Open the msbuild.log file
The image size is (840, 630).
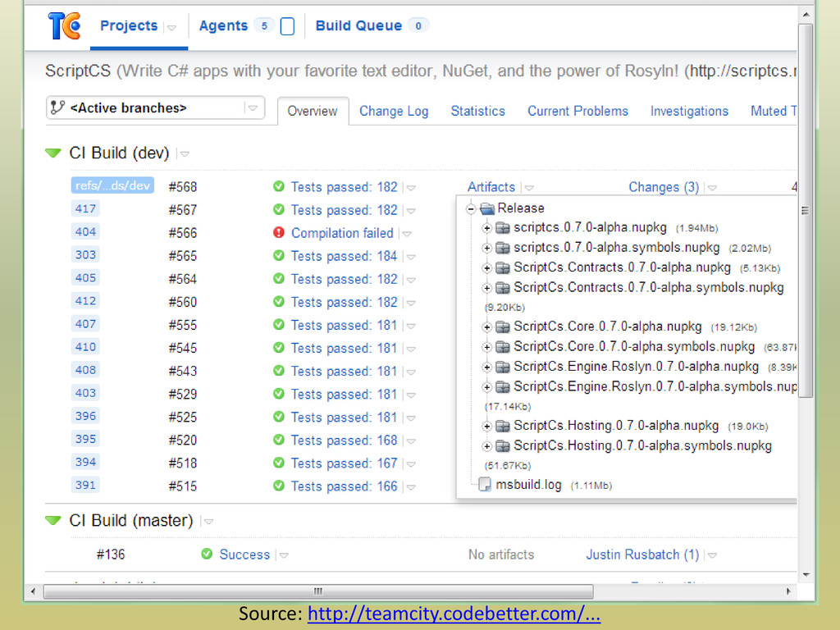(x=528, y=485)
